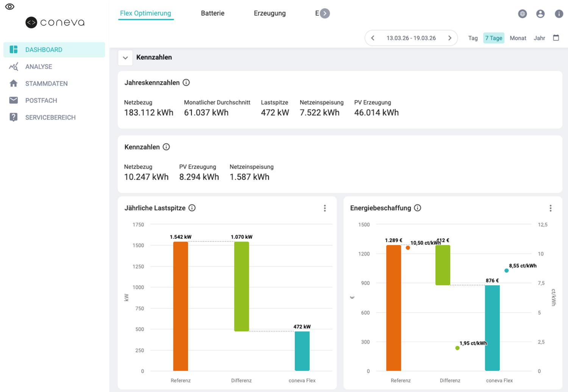Switch to the Batterie tab
Image resolution: width=568 pixels, height=392 pixels.
point(212,13)
